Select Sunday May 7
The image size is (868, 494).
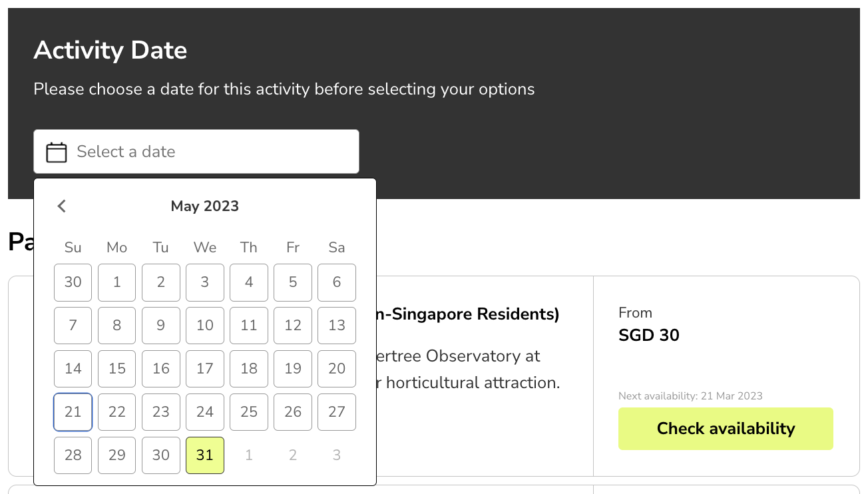[x=73, y=326]
